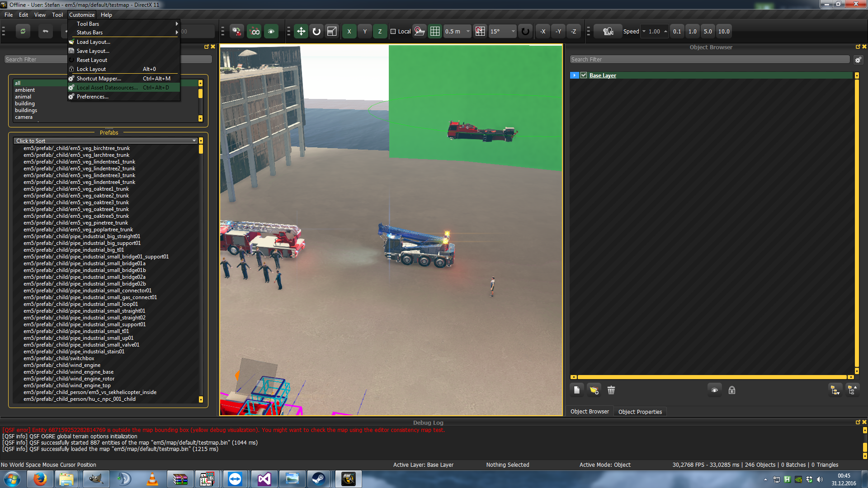Select prefab em5_veg_birchtree_trunk

click(x=76, y=148)
